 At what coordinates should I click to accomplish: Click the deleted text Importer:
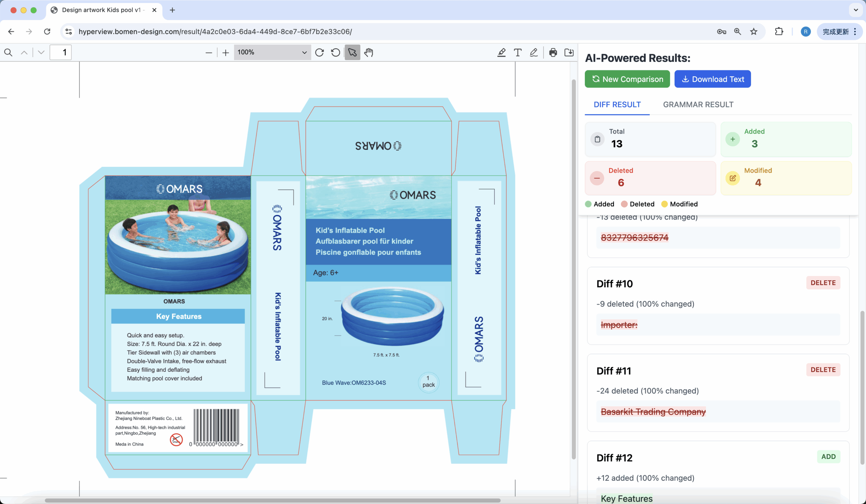tap(619, 325)
